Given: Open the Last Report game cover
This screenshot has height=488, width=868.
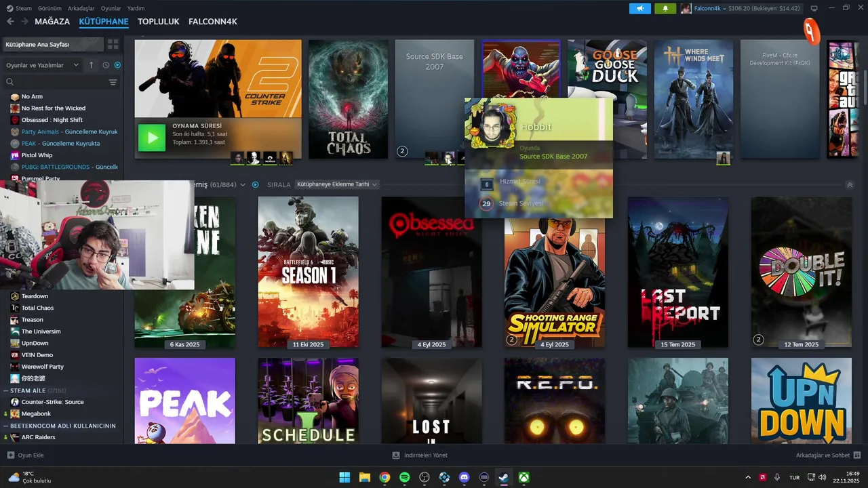Looking at the screenshot, I should pyautogui.click(x=678, y=272).
